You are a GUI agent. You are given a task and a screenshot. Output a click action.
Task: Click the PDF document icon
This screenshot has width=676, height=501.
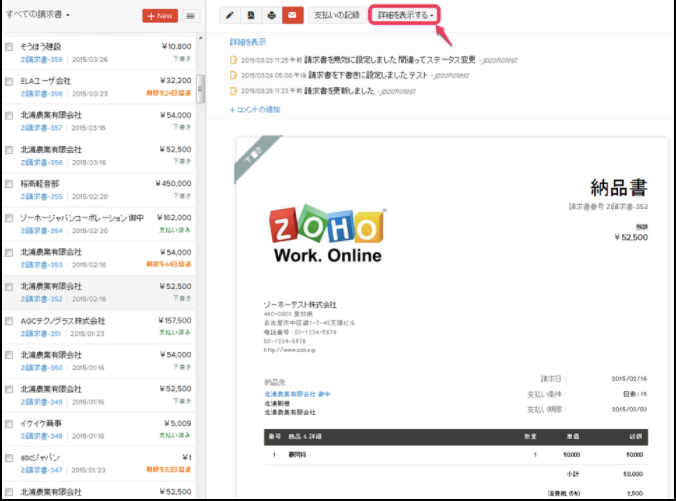coord(250,16)
